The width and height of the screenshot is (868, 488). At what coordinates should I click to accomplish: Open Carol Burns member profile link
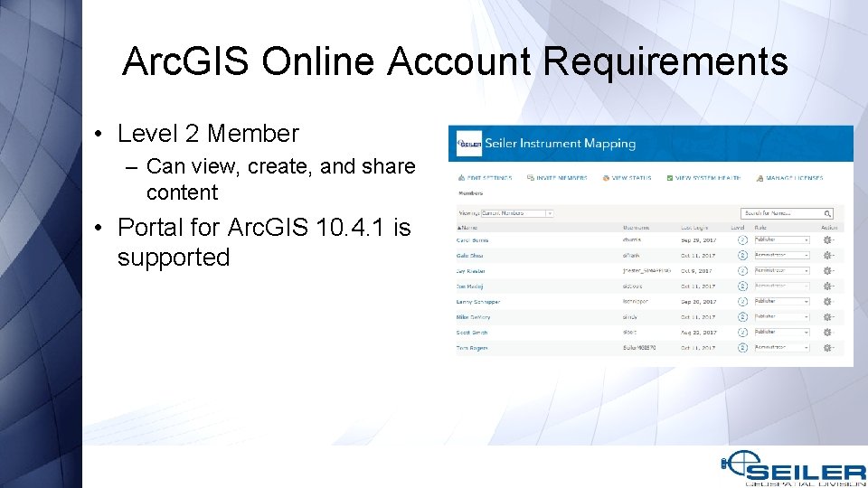472,240
